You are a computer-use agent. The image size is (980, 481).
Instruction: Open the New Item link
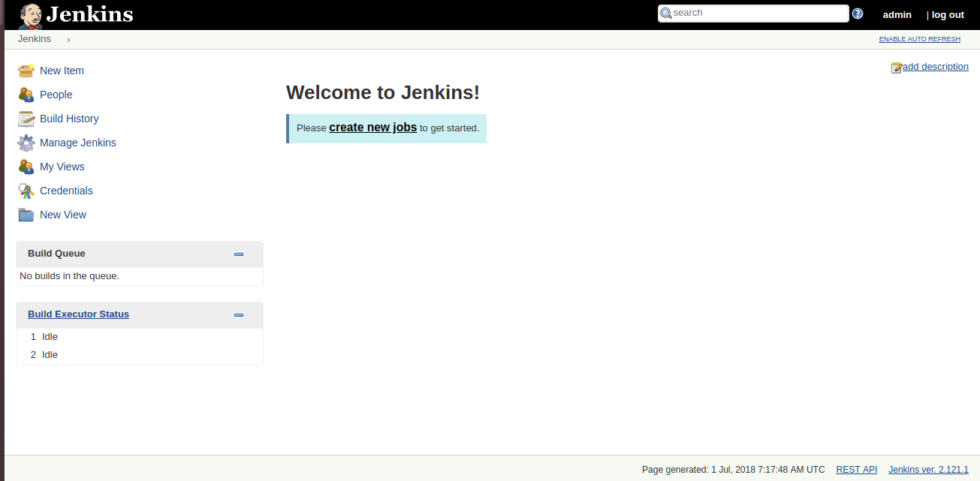(62, 71)
